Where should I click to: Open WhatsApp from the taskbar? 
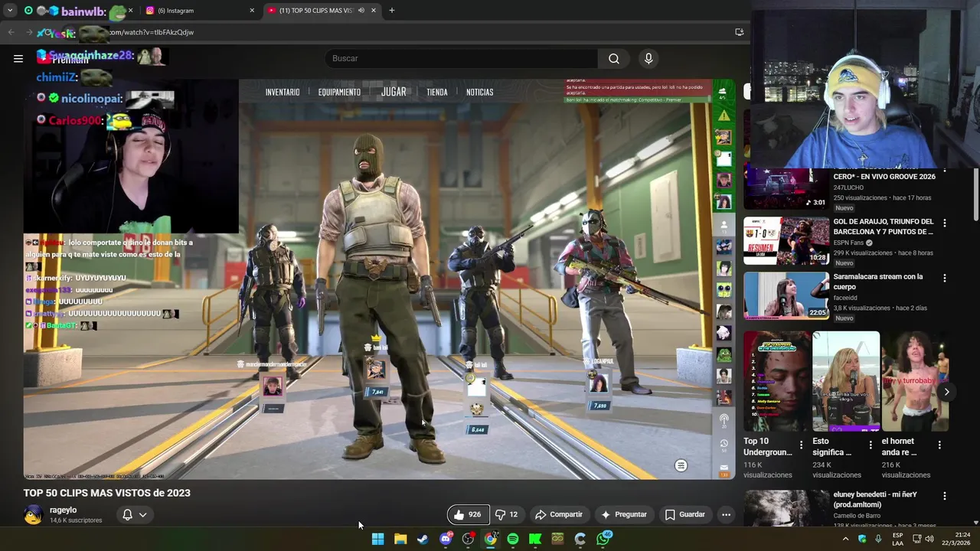pos(604,539)
